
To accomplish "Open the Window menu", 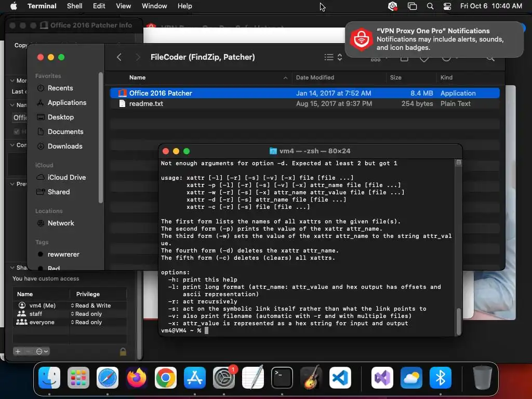I will point(154,6).
